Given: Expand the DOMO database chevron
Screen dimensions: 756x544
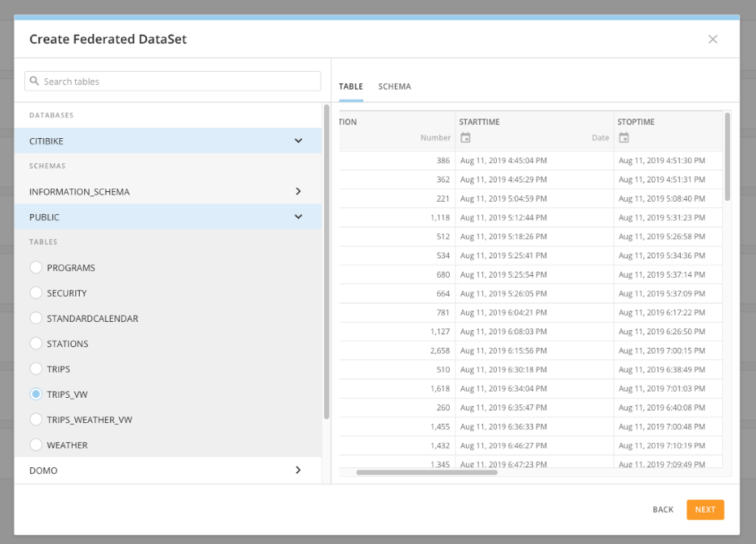Looking at the screenshot, I should [x=299, y=470].
